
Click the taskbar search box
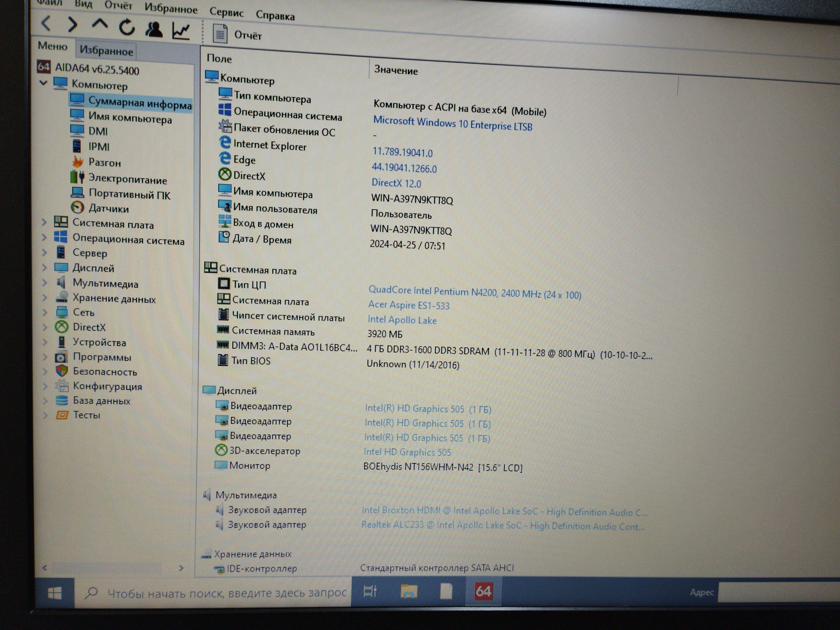(213, 593)
